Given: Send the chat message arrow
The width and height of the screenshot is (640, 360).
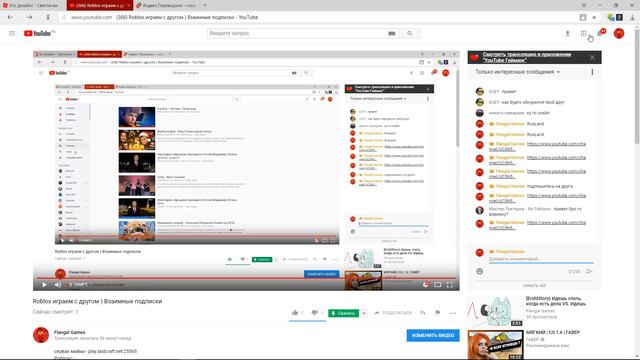Looking at the screenshot, I should pos(589,271).
